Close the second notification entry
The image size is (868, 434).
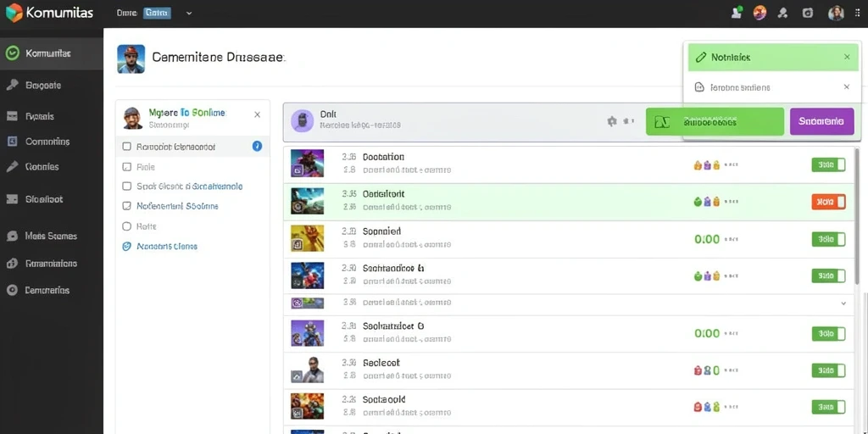point(847,87)
